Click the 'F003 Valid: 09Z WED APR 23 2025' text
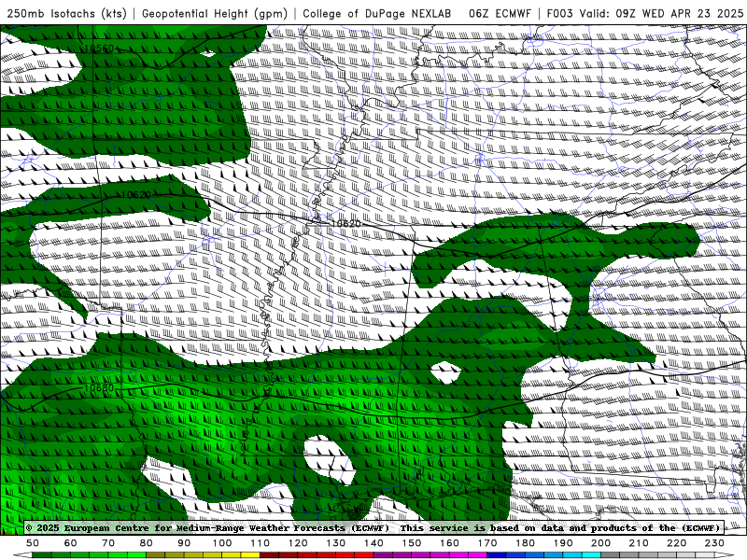 click(x=645, y=14)
